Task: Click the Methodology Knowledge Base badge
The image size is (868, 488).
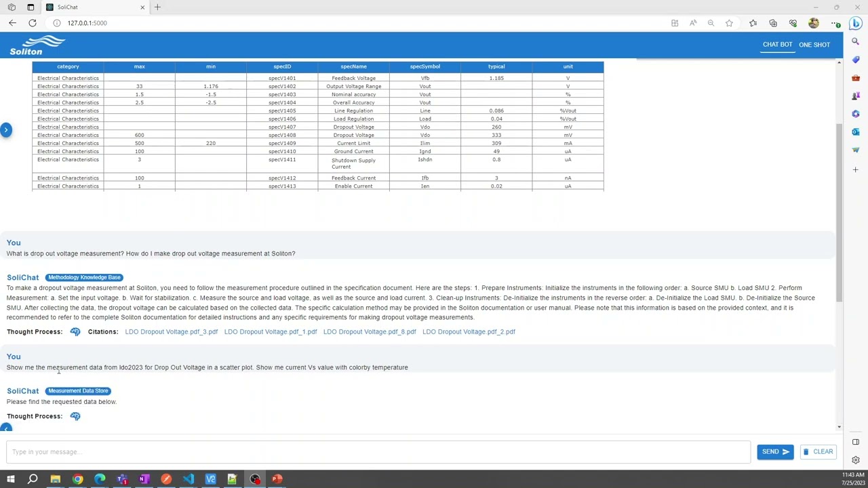Action: point(84,277)
